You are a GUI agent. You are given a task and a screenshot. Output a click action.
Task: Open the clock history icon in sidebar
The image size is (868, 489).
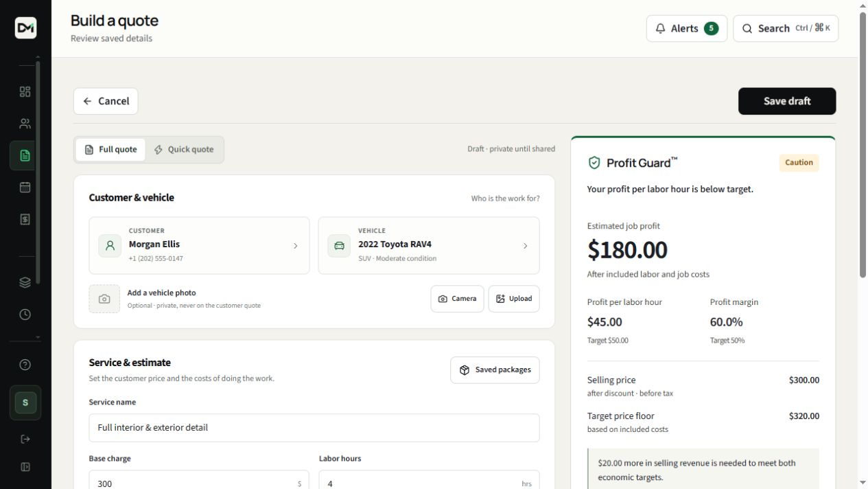coord(25,315)
